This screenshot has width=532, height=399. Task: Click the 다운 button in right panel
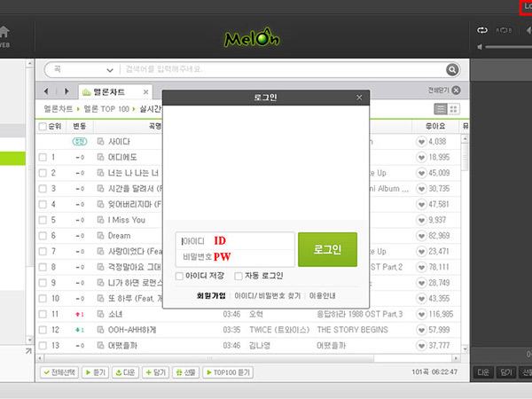coord(483,372)
